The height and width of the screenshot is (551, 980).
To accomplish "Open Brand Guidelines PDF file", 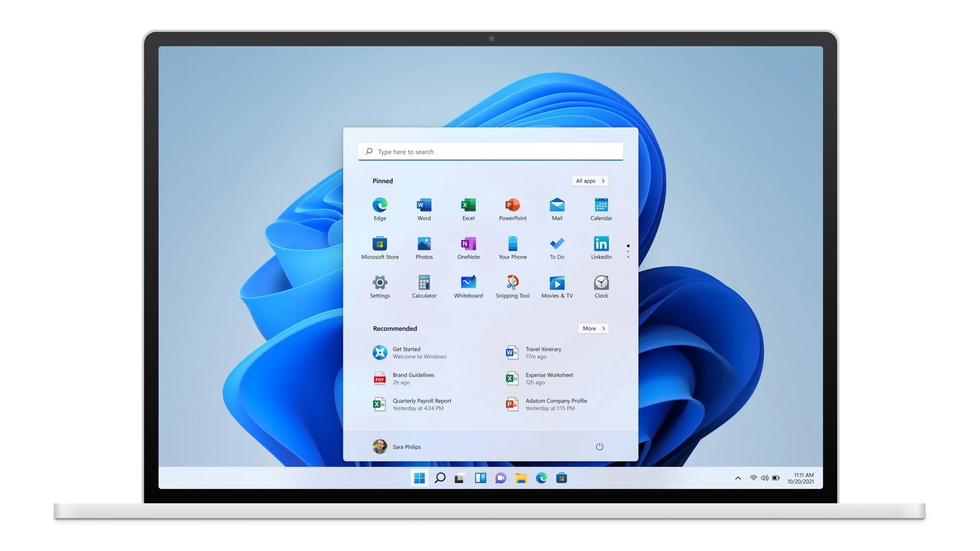I will [413, 378].
